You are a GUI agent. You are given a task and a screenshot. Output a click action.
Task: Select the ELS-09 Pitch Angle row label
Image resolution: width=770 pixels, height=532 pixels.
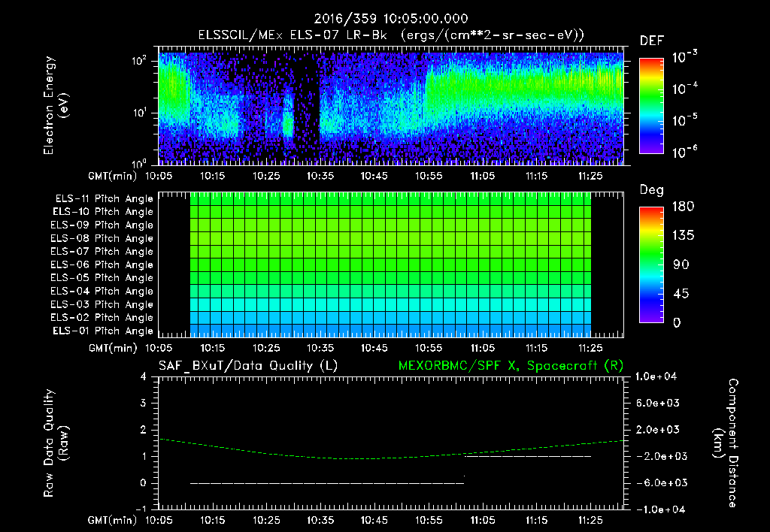coord(102,225)
